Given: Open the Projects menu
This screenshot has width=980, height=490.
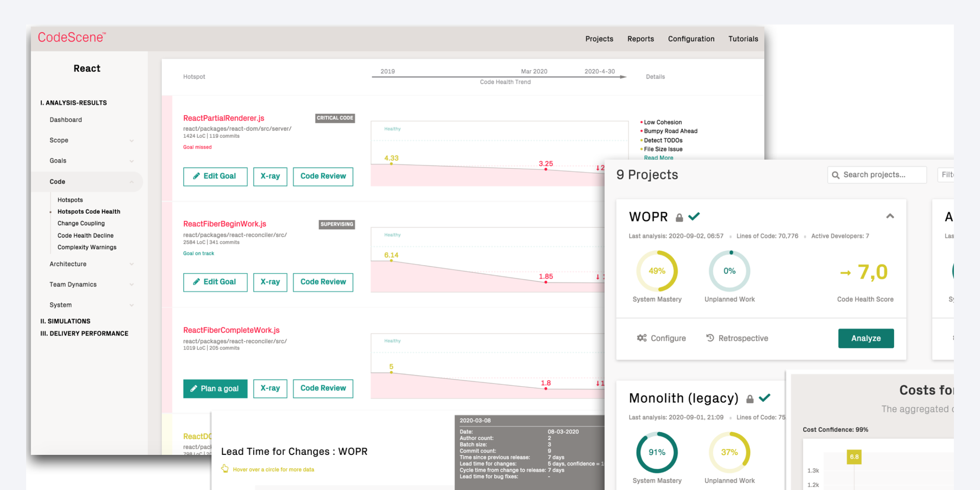Looking at the screenshot, I should 599,39.
